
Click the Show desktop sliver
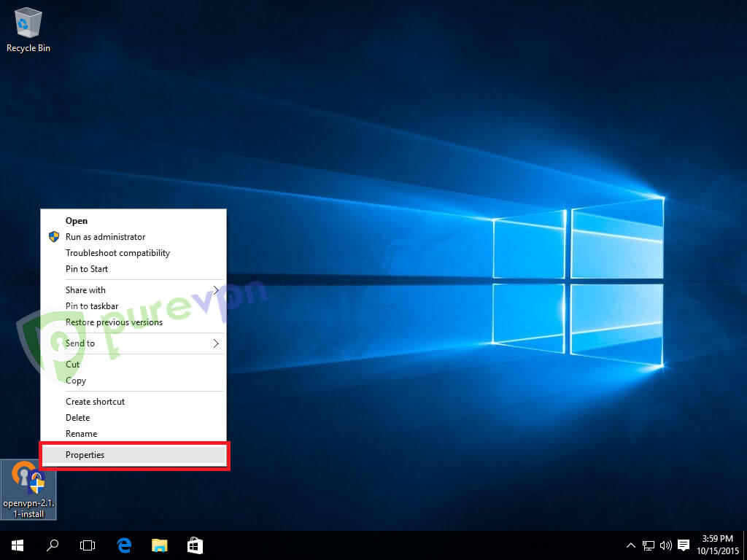(x=745, y=545)
